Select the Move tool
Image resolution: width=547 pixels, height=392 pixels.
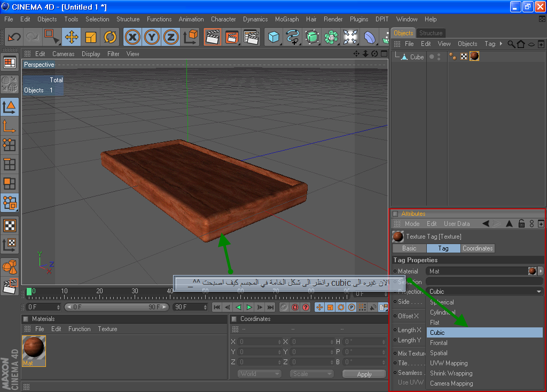pos(72,37)
